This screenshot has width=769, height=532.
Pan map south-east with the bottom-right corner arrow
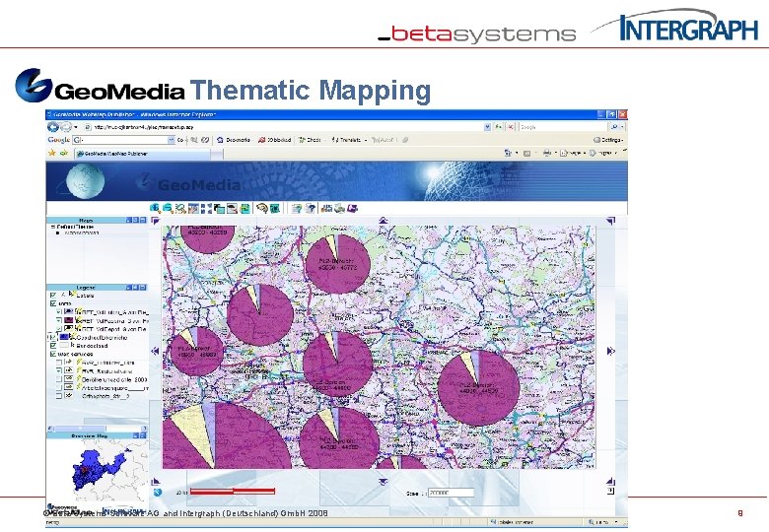click(610, 482)
